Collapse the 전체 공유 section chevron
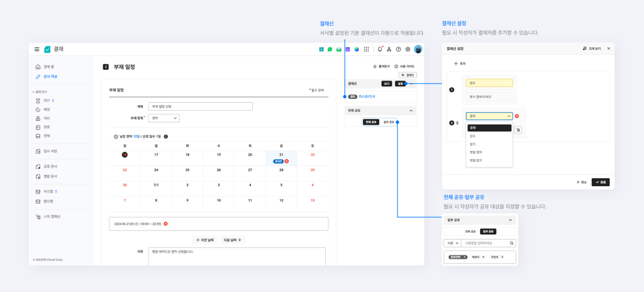The image size is (644, 292). coord(411,110)
